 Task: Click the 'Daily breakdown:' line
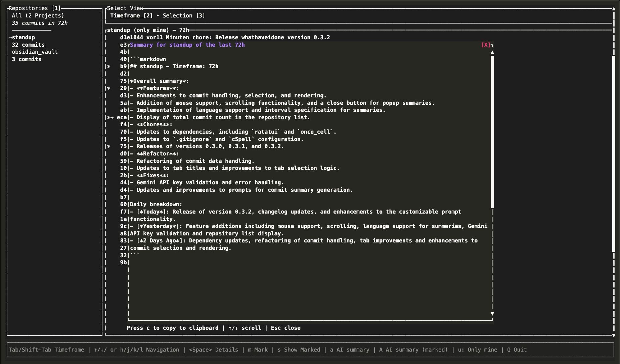click(x=156, y=204)
